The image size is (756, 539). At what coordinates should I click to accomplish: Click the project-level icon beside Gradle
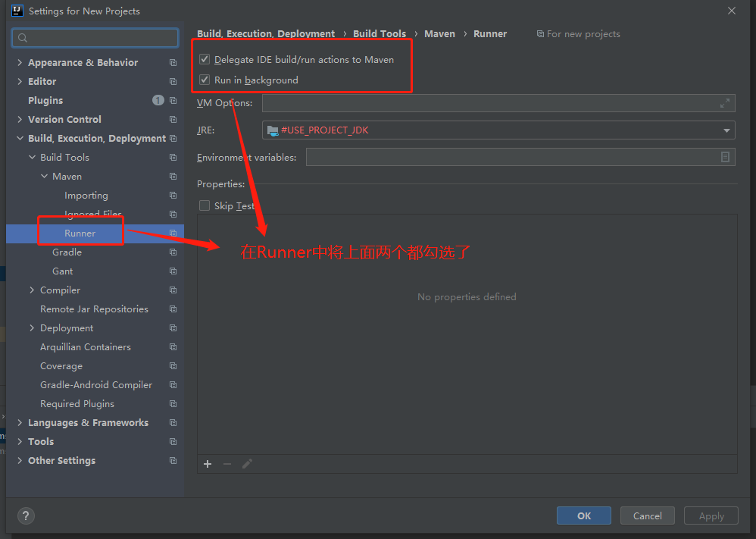pyautogui.click(x=173, y=252)
